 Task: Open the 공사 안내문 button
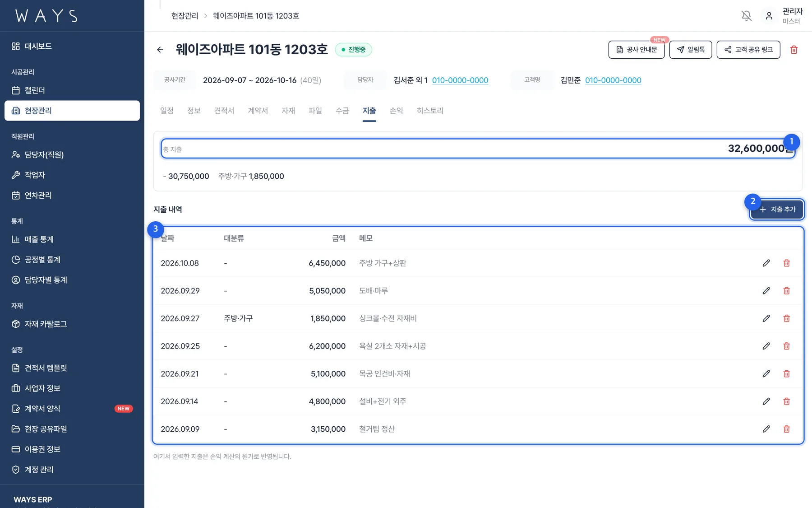(637, 50)
